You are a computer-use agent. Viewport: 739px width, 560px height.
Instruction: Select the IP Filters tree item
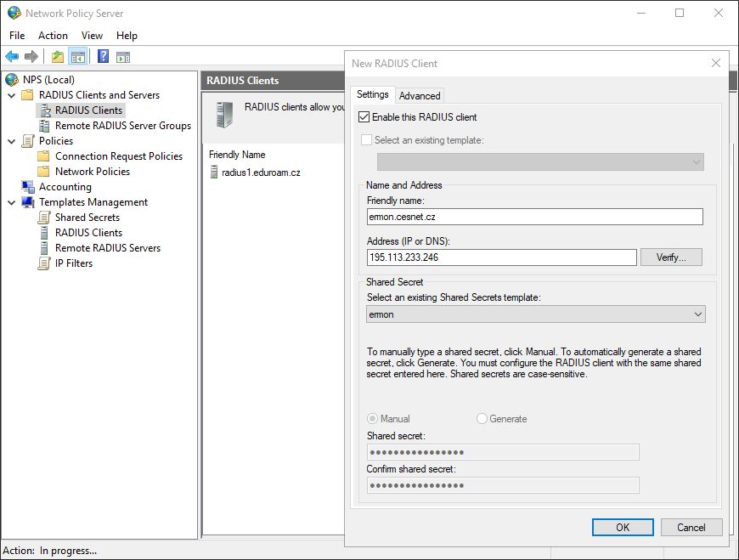click(74, 263)
